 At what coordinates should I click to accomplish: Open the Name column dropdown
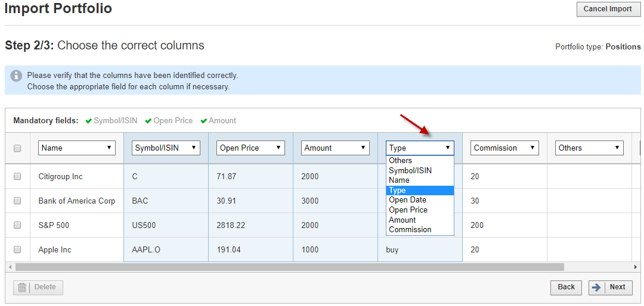pyautogui.click(x=77, y=148)
